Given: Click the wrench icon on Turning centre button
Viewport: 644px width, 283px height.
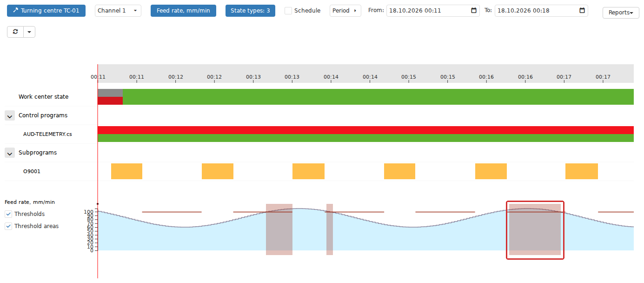Looking at the screenshot, I should point(15,10).
